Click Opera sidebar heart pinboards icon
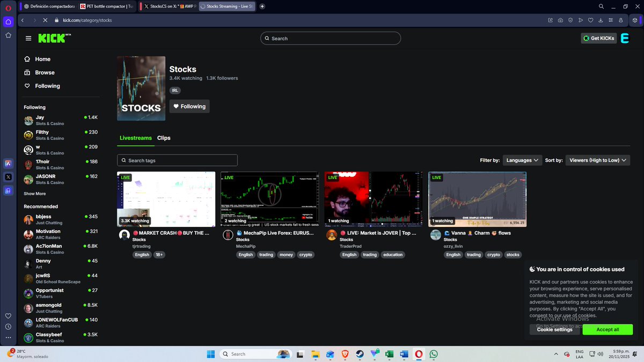Screen dimensions: 644x362 (x=8, y=316)
